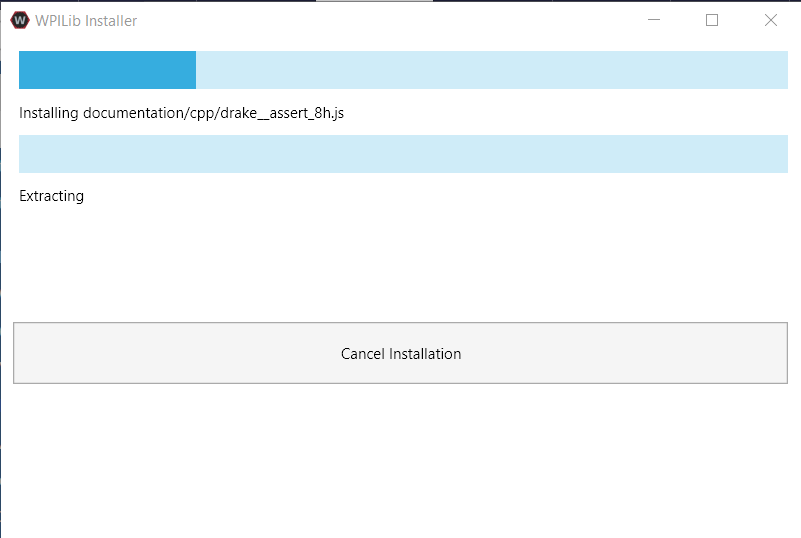
Task: Click blank area below Cancel Installation button
Action: pyautogui.click(x=400, y=460)
